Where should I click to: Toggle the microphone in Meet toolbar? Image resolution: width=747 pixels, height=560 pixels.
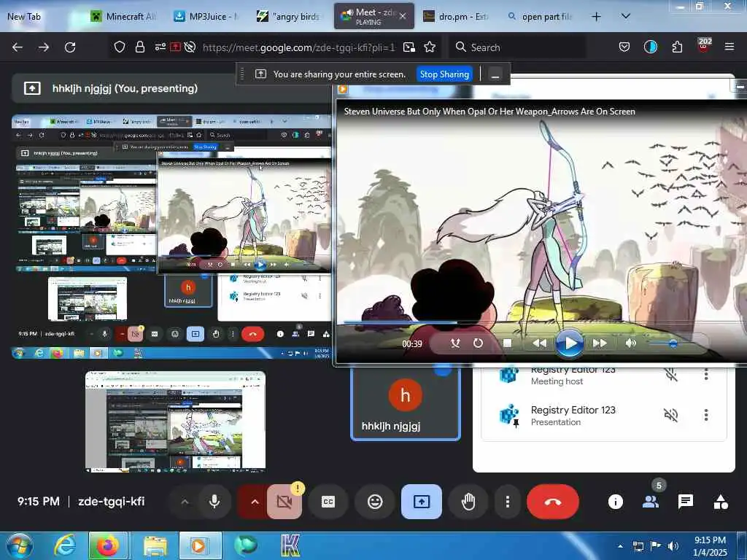click(214, 502)
